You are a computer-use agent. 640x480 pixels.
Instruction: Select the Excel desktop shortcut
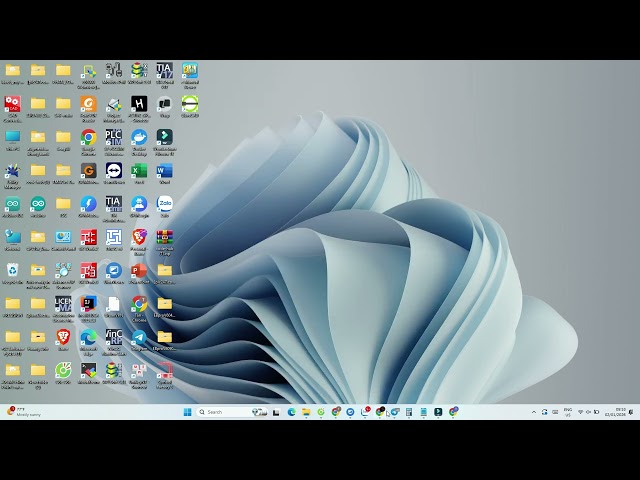pos(139,171)
